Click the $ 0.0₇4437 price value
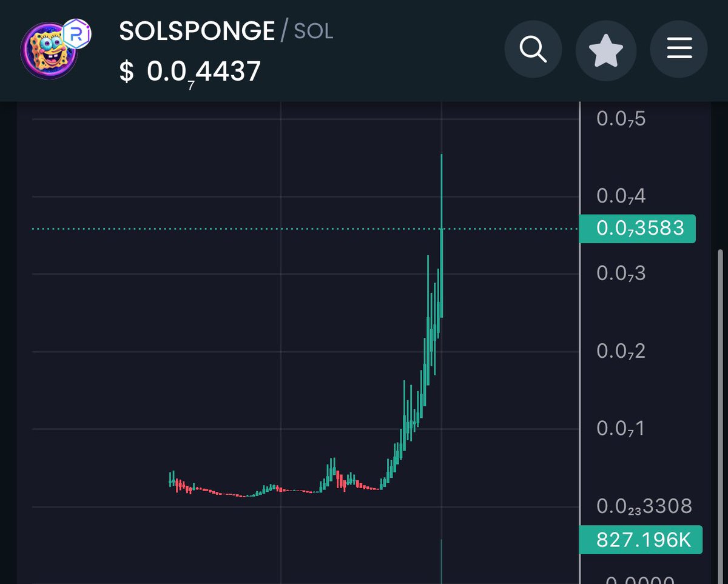Screen dimensions: 728x584 [190, 72]
